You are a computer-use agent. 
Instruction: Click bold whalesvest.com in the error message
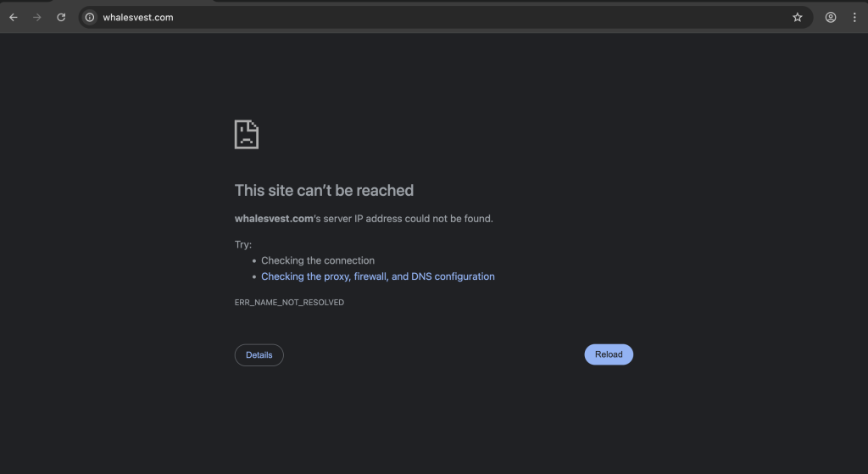coord(274,219)
